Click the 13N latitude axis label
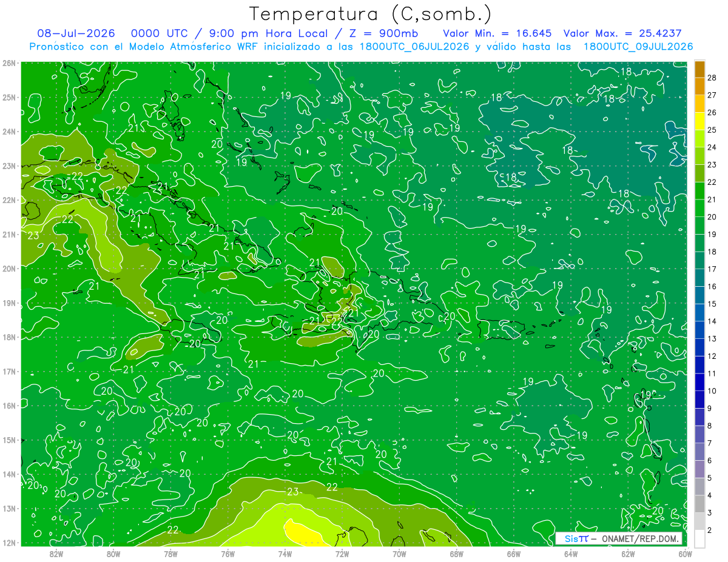This screenshot has height=562, width=728. pyautogui.click(x=8, y=508)
